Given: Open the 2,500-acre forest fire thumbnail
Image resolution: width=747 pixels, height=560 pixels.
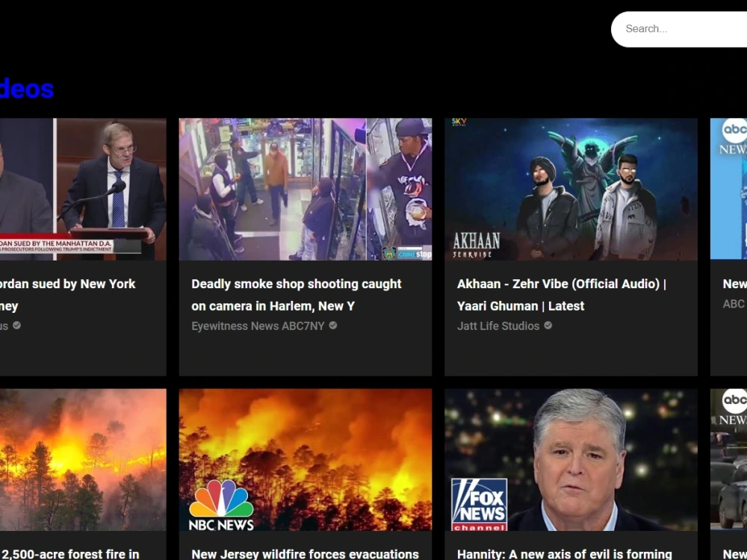Looking at the screenshot, I should click(x=83, y=459).
